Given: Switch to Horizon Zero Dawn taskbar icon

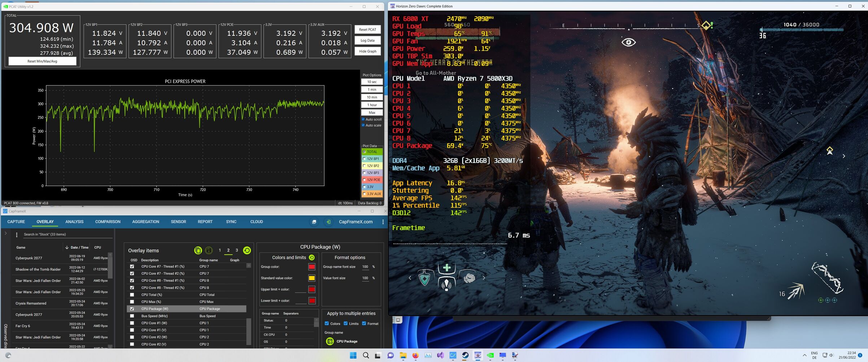Looking at the screenshot, I should 478,355.
